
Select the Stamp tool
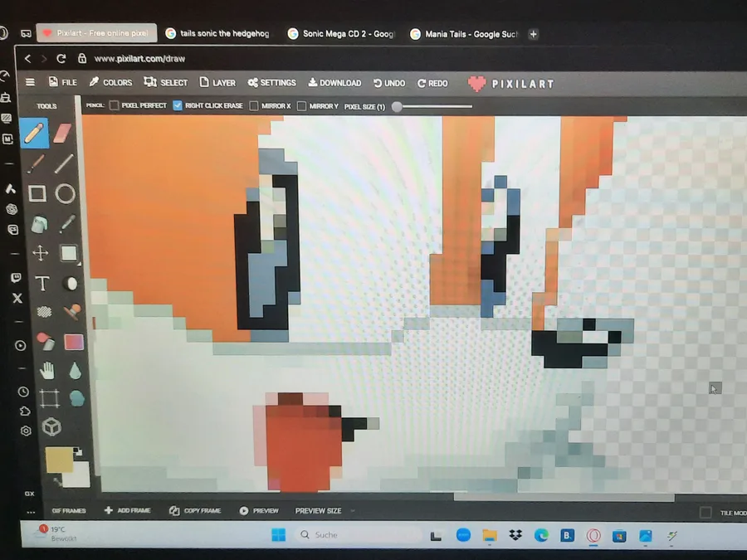(x=72, y=312)
